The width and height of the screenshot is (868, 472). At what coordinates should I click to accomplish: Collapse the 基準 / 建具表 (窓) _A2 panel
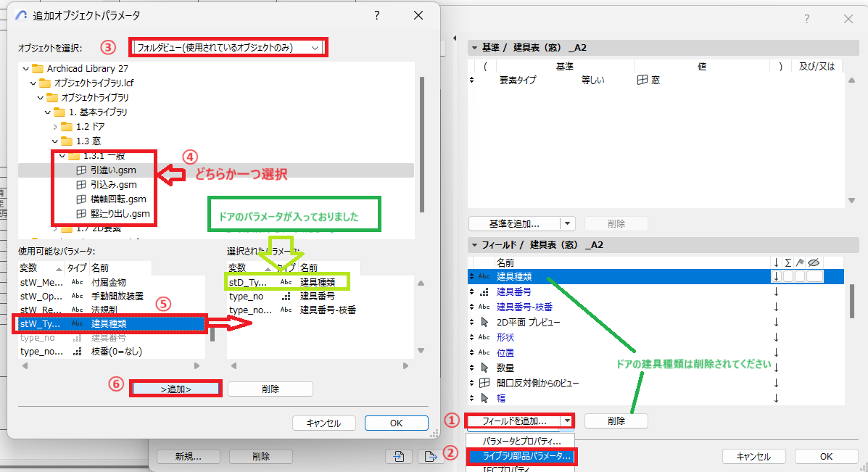coord(474,48)
